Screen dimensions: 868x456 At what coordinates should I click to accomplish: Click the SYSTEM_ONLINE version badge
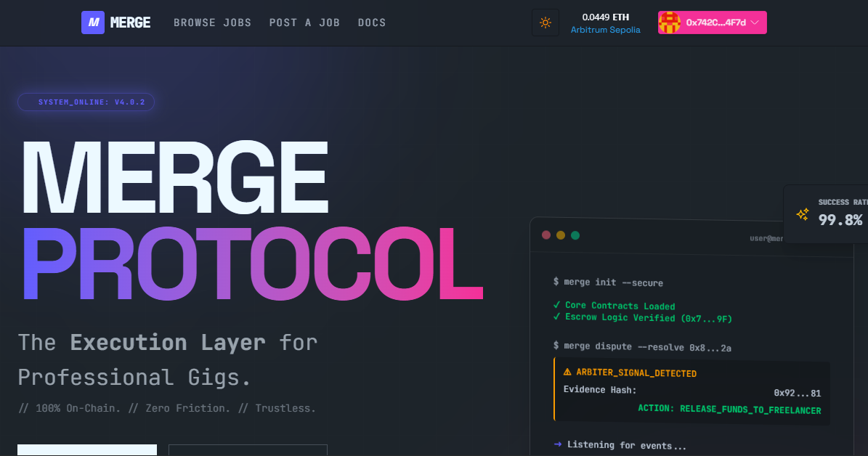pyautogui.click(x=86, y=102)
